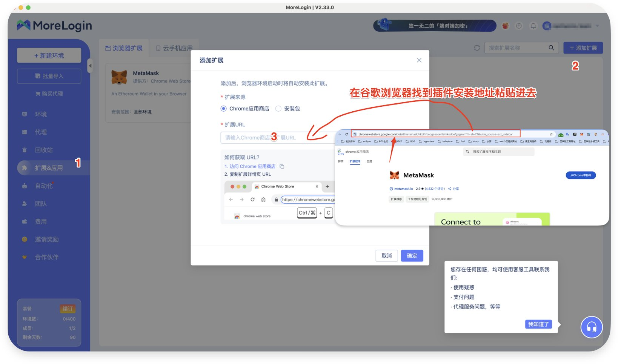Click 购买代理 in the sidebar

[49, 94]
